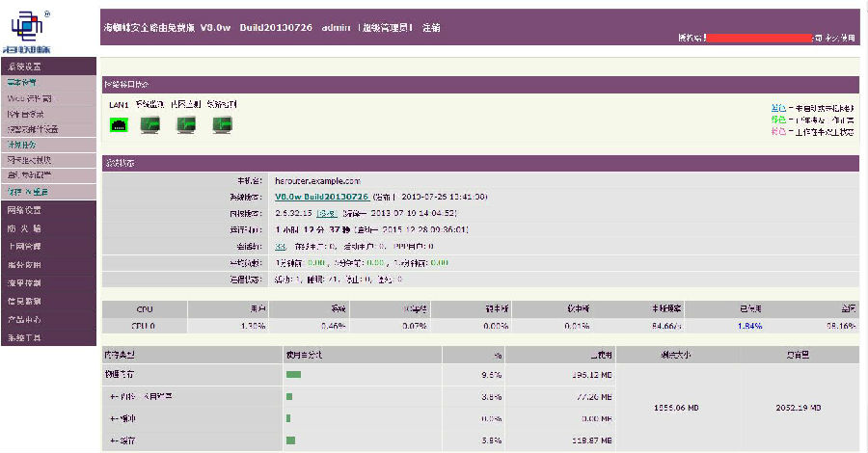
Task: Open the V8.0w Build20130726 version link
Action: 321,197
